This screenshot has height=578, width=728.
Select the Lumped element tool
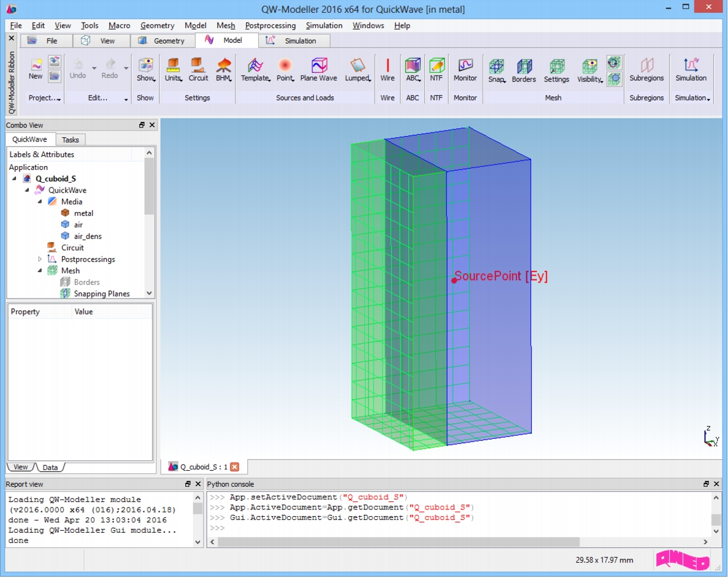pyautogui.click(x=358, y=70)
